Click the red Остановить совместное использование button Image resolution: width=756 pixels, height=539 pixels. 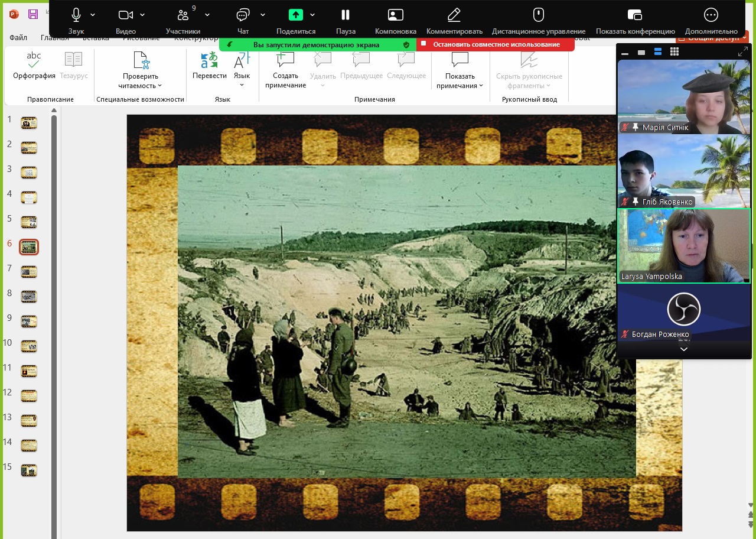click(496, 44)
